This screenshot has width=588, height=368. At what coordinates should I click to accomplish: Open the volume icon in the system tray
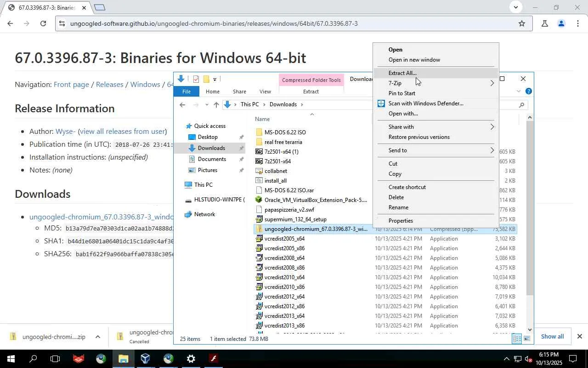click(x=529, y=359)
